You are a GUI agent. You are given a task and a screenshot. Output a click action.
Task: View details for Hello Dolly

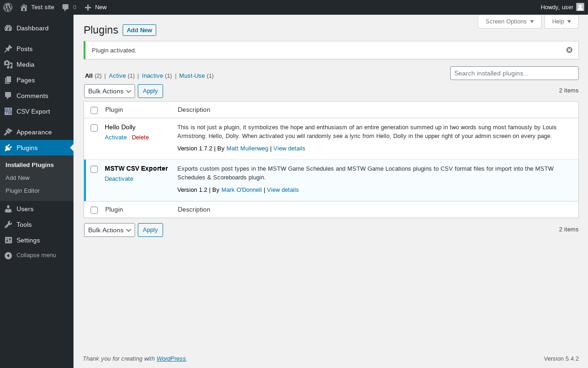289,149
